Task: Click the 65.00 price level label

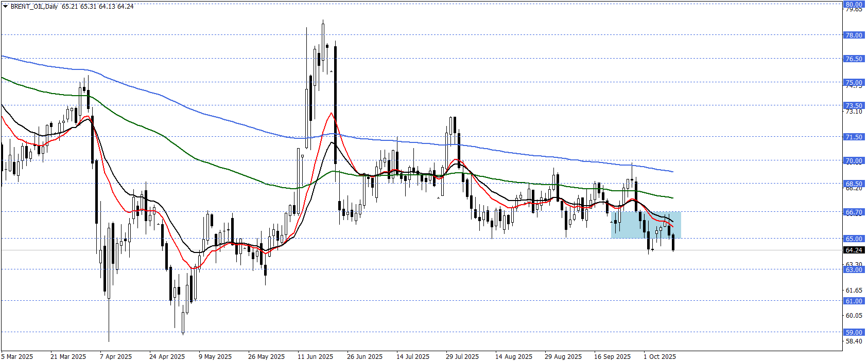Action: [x=854, y=239]
